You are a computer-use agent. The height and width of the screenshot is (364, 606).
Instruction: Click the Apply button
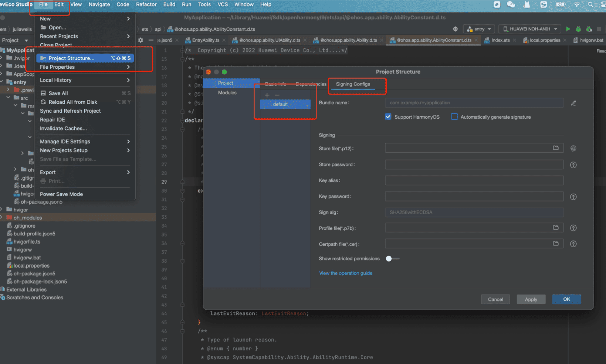(x=531, y=299)
